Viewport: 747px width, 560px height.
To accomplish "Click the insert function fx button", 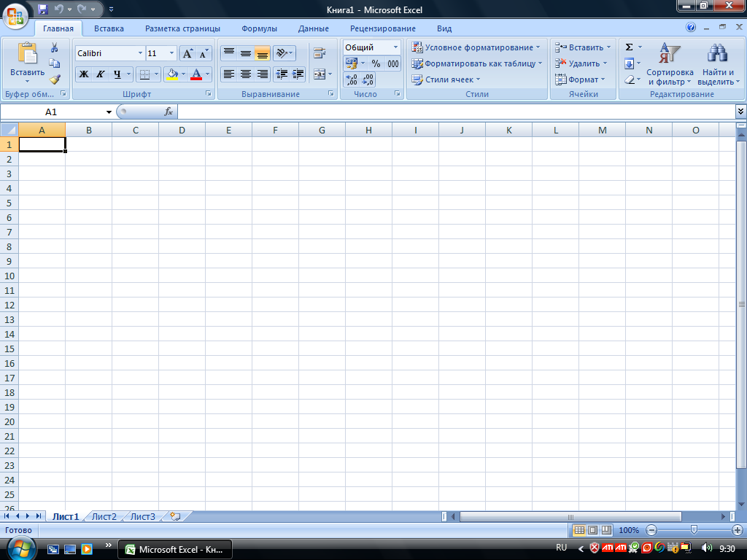I will (169, 112).
